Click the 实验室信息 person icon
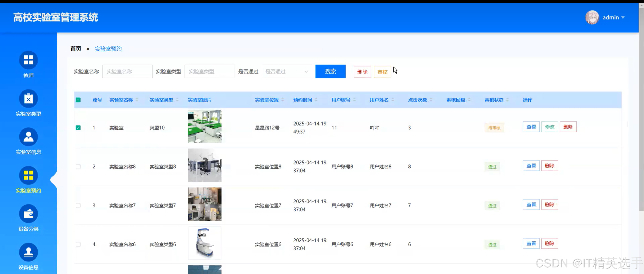This screenshot has height=274, width=644. point(28,137)
